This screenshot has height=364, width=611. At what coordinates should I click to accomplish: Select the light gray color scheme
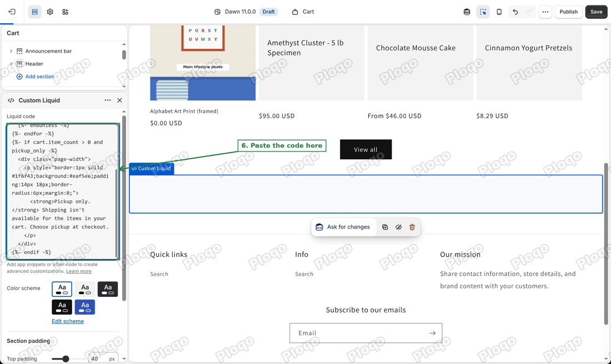pos(85,289)
